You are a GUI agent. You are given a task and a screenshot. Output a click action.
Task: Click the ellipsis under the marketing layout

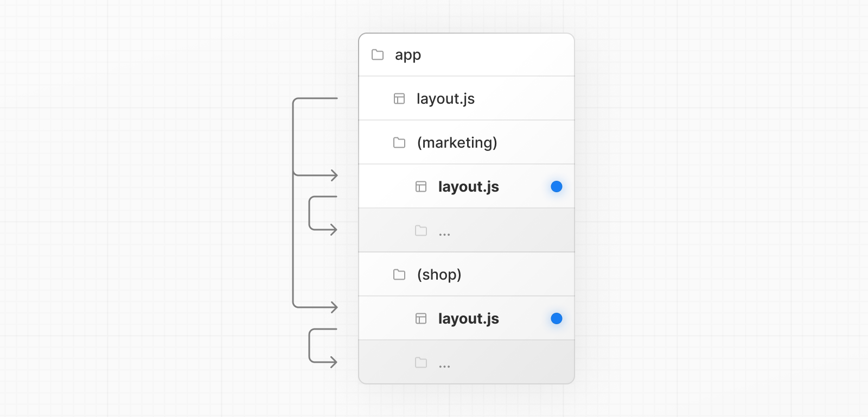[x=444, y=235]
